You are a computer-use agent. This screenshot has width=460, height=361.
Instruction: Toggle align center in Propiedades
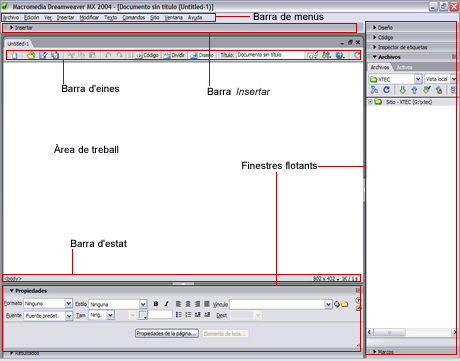[x=188, y=304]
